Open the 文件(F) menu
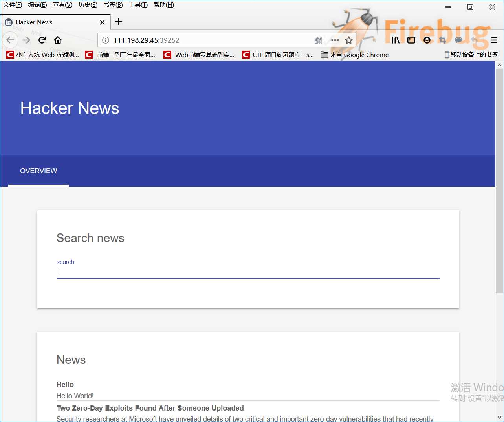Image resolution: width=504 pixels, height=422 pixels. [x=13, y=5]
